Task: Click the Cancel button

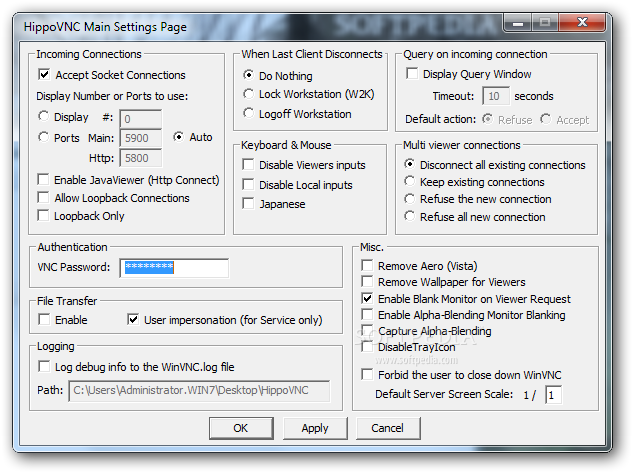Action: [388, 428]
